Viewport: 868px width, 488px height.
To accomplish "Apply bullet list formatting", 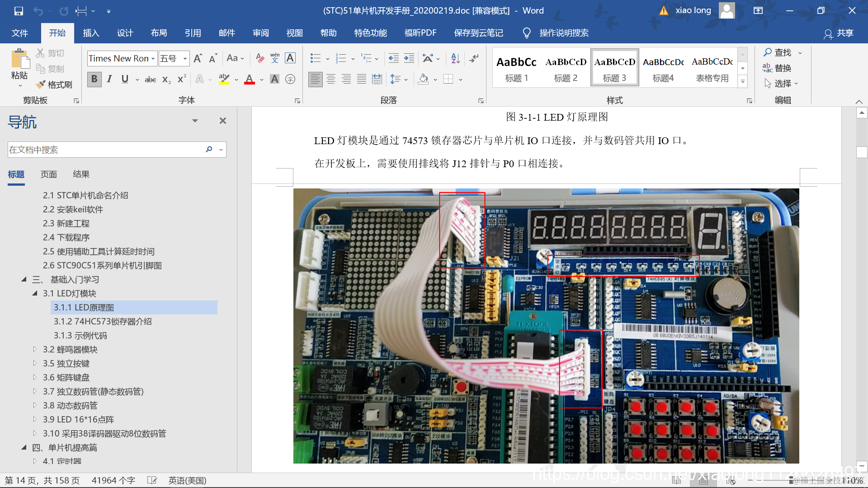I will click(316, 58).
